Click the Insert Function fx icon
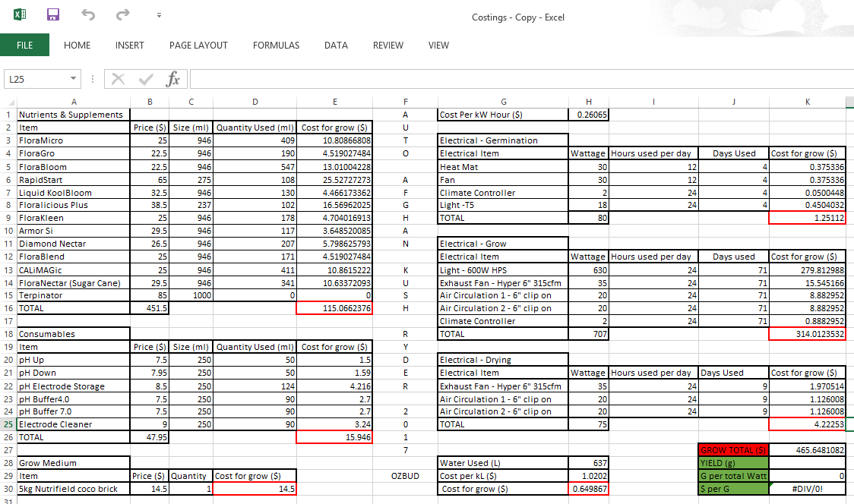 point(172,79)
